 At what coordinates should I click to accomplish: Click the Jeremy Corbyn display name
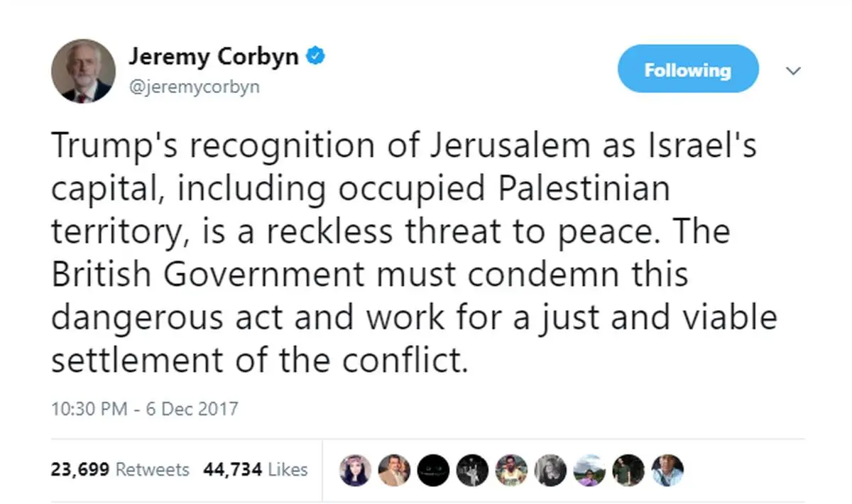pos(214,57)
